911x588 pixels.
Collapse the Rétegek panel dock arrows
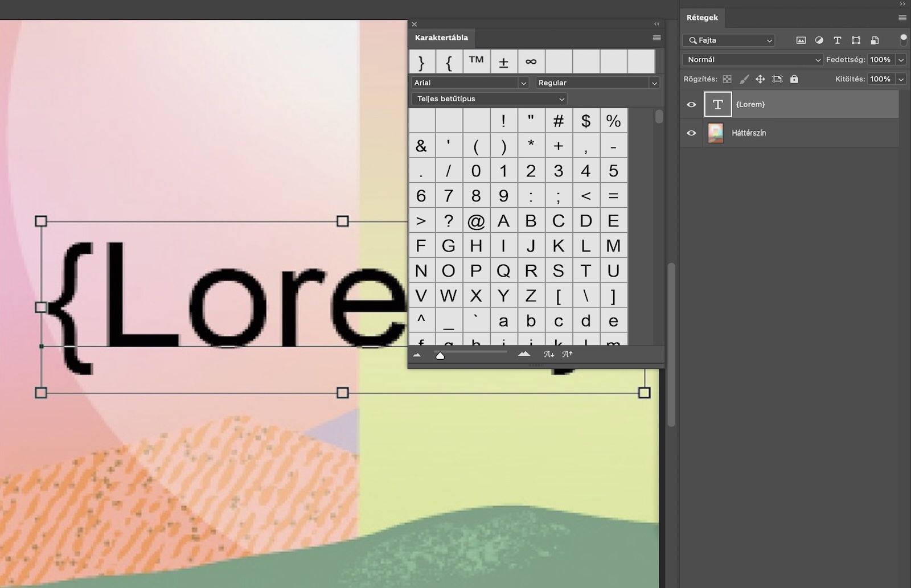click(902, 4)
